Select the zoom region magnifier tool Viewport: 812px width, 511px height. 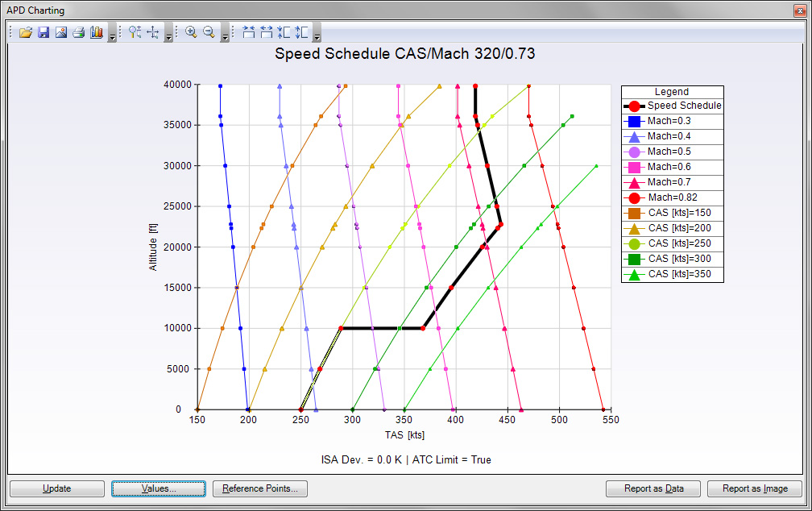135,33
